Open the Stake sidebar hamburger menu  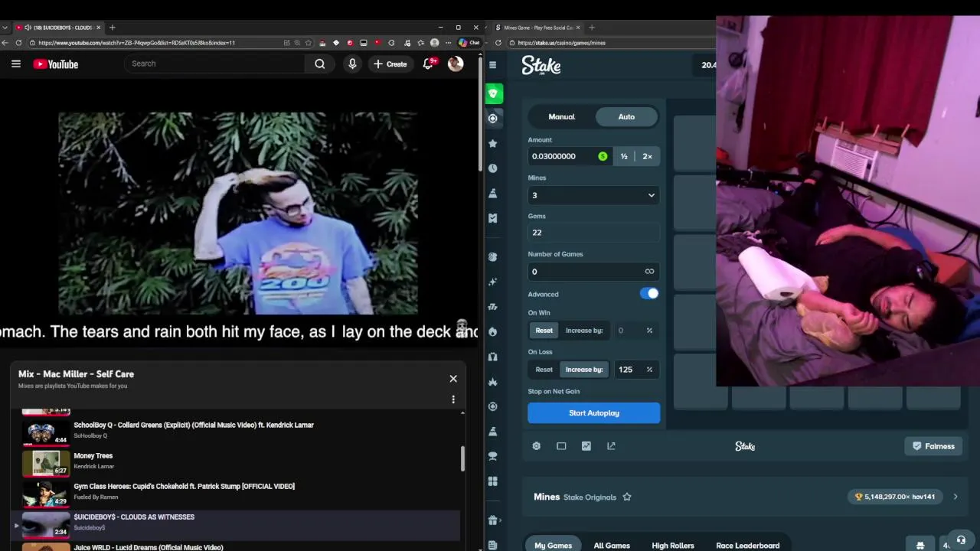pyautogui.click(x=492, y=65)
